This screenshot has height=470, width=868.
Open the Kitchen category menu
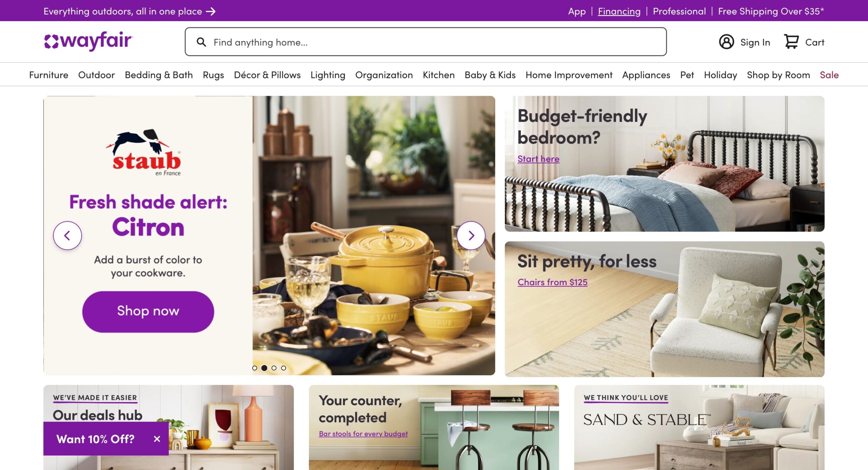click(438, 75)
